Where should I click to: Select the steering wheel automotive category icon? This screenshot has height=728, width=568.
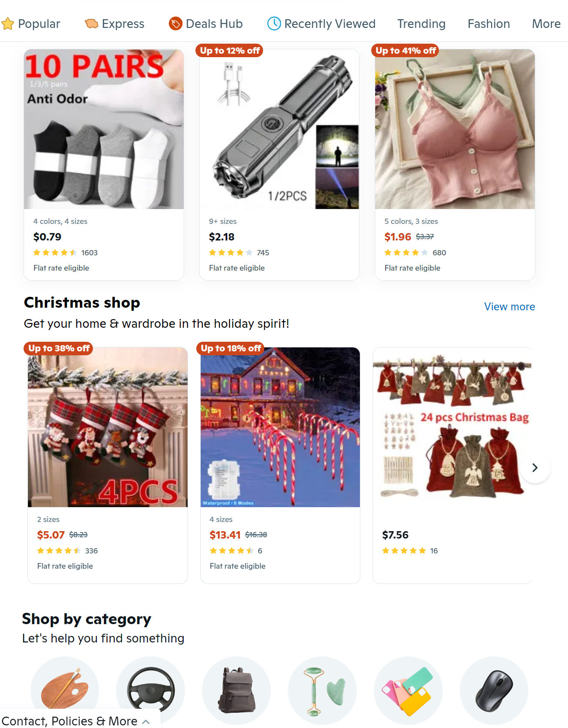(x=151, y=690)
